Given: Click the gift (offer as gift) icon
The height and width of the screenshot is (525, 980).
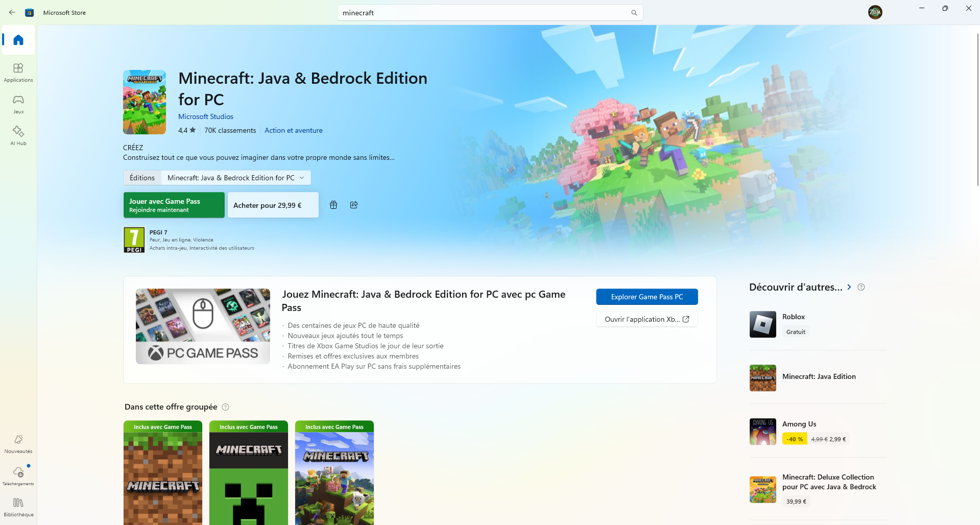Looking at the screenshot, I should click(x=333, y=205).
